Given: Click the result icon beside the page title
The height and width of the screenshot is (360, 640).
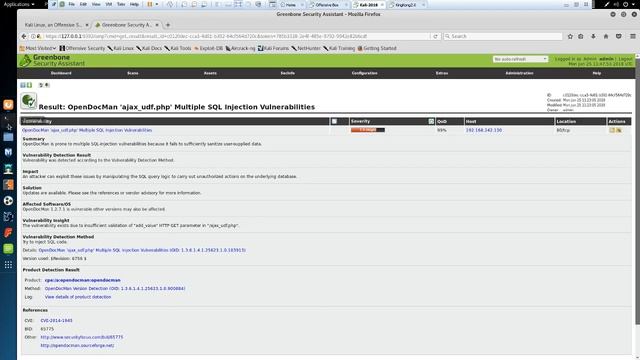Looking at the screenshot, I should (29, 101).
